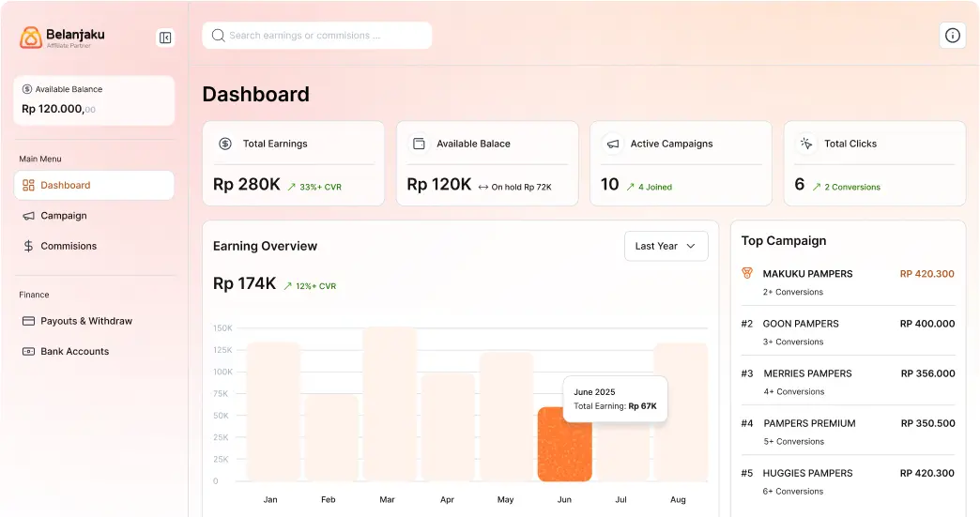Select the MAKUKU PAMPERS campaign row
The image size is (980, 517).
click(849, 281)
